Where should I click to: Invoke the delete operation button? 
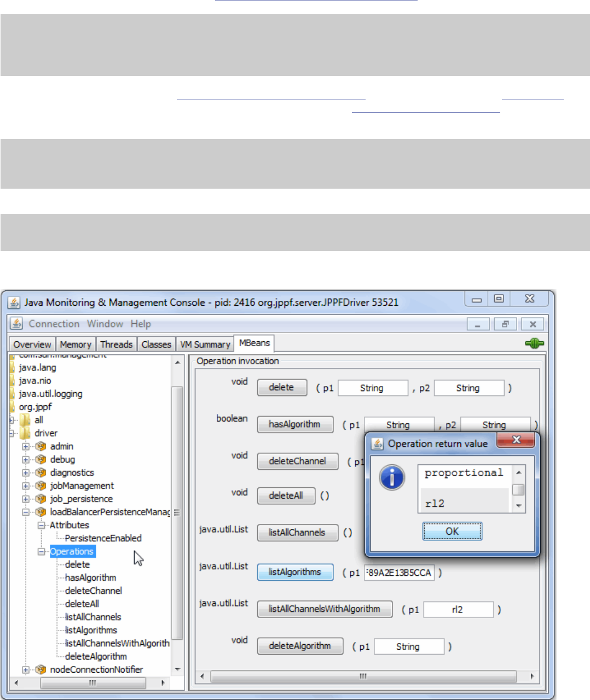282,387
